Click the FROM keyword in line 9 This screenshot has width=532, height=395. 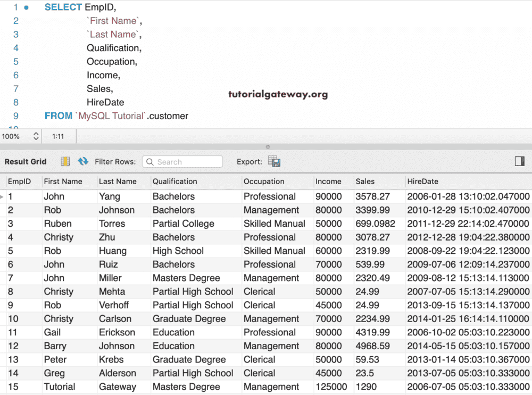(59, 116)
